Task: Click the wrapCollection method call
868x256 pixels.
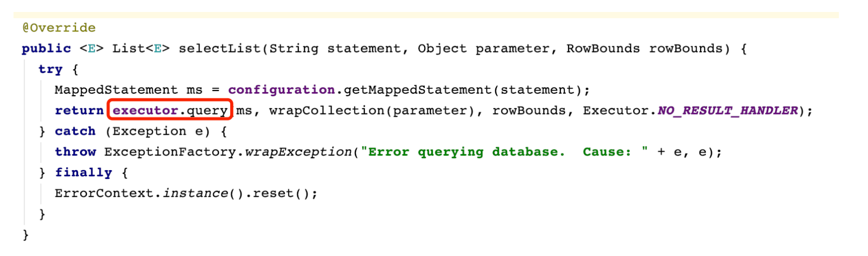Action: tap(326, 110)
